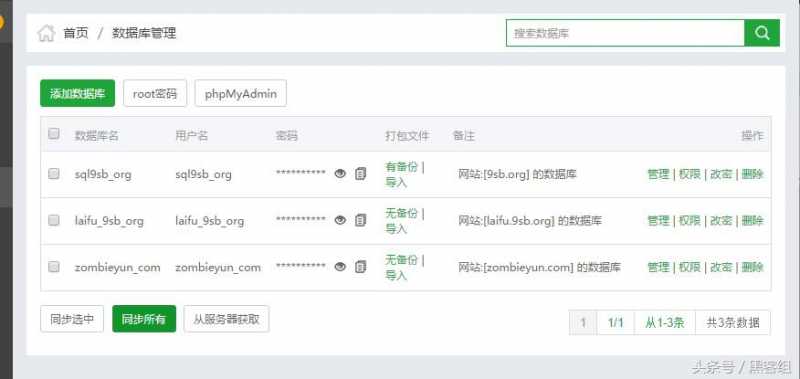The height and width of the screenshot is (379, 800).
Task: Click note 网站:[9sb.org] 的数据库
Action: click(x=517, y=174)
